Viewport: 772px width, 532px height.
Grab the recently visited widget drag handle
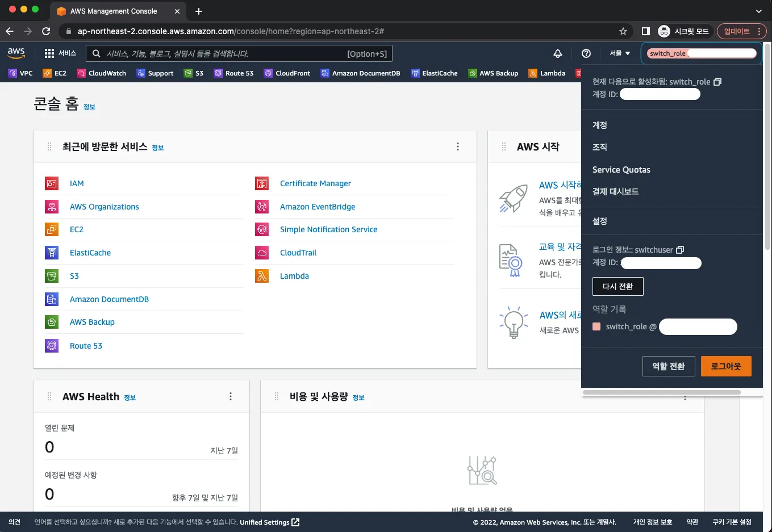tap(49, 146)
